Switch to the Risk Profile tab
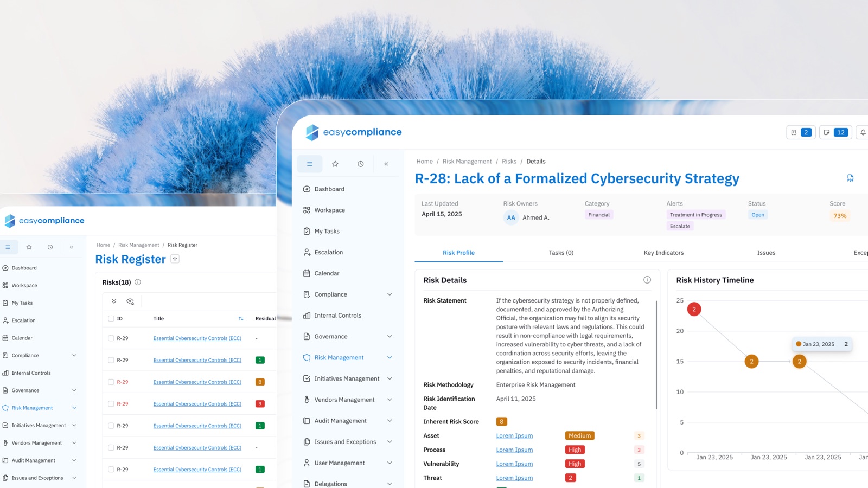Image resolution: width=868 pixels, height=488 pixels. pyautogui.click(x=458, y=253)
